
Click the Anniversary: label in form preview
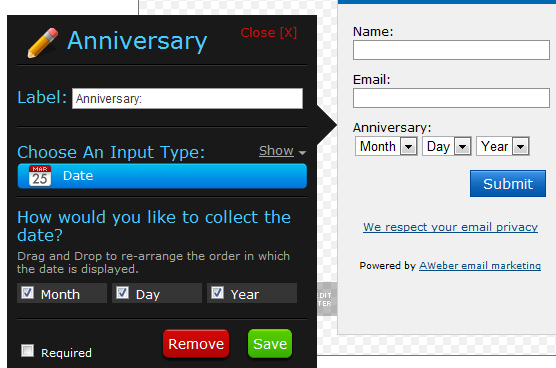392,127
